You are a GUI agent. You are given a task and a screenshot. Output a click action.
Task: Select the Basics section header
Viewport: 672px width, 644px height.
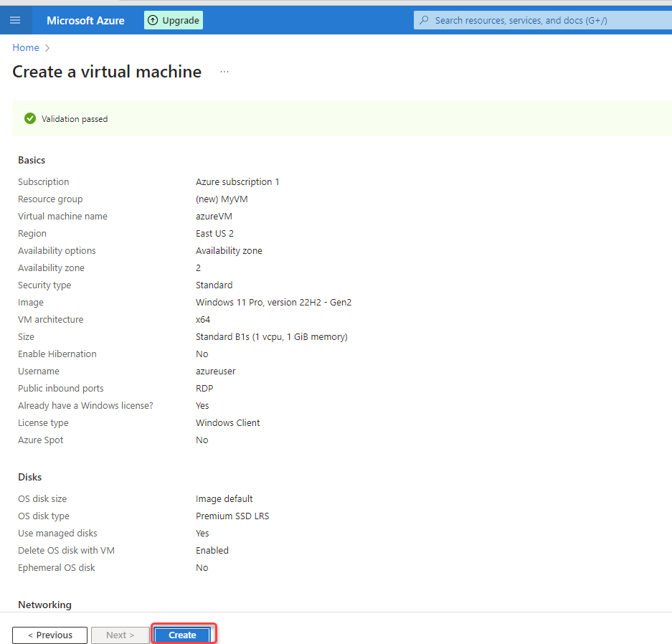tap(32, 159)
